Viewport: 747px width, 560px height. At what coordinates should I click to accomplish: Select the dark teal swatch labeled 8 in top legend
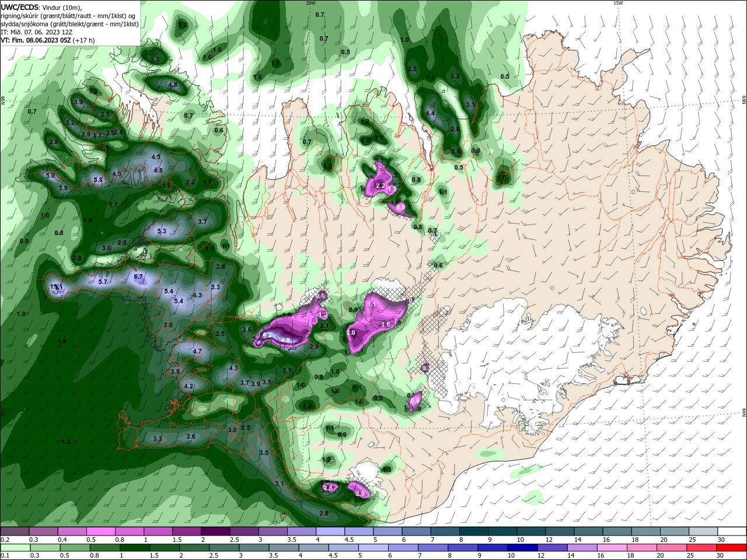tap(473, 531)
